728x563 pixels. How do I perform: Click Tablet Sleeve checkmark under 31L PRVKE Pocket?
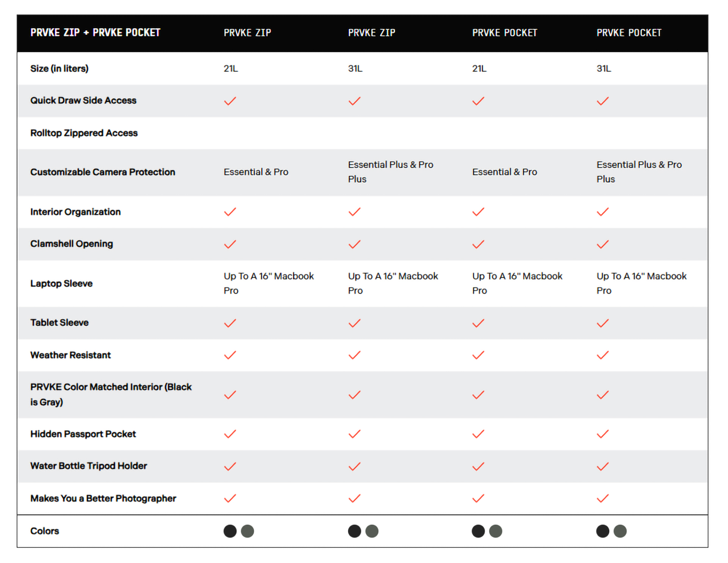(x=602, y=323)
